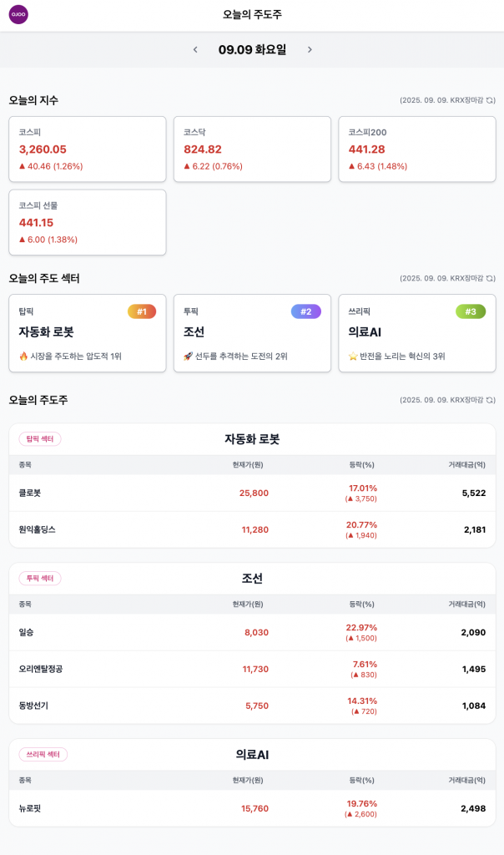504x855 pixels.
Task: Refresh the 오늘의 지수 data
Action: pos(491,100)
